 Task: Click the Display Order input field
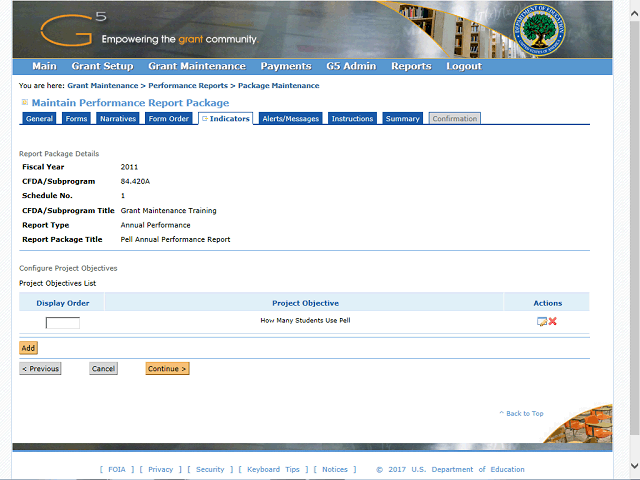click(63, 323)
